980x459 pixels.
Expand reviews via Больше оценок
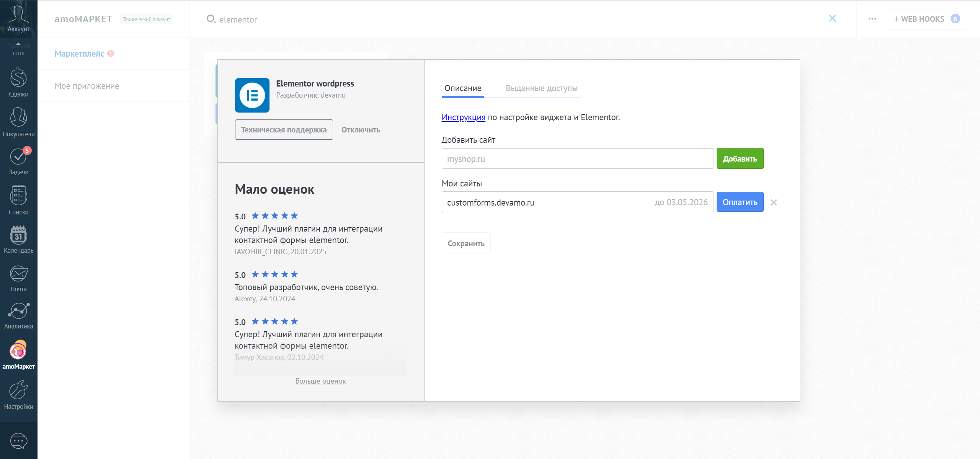tap(320, 381)
